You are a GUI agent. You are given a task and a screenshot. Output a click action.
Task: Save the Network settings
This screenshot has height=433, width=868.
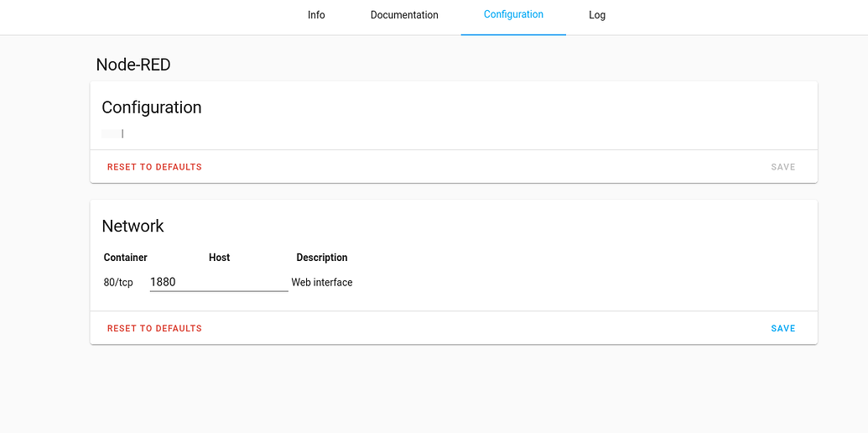782,328
